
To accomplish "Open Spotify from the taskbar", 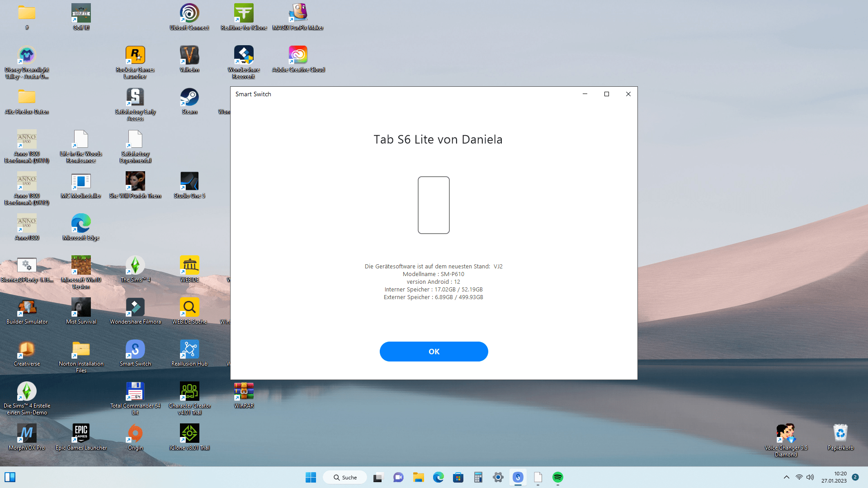I will (x=557, y=477).
